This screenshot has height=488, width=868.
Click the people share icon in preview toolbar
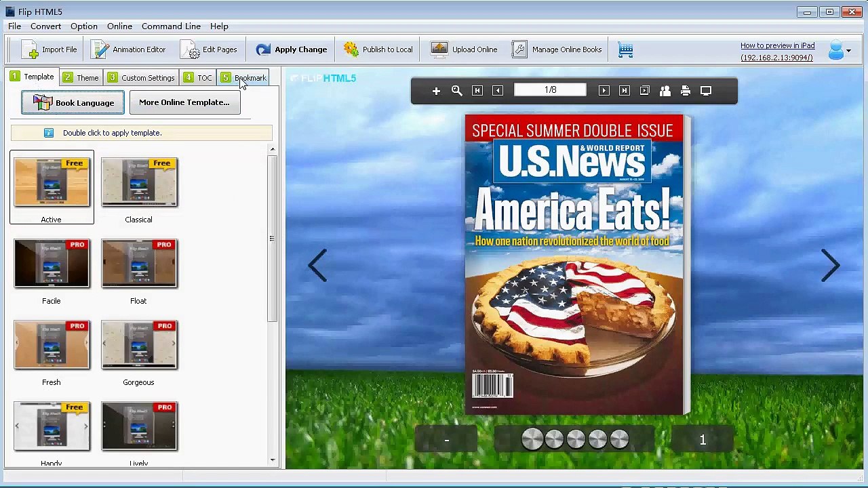click(x=665, y=91)
